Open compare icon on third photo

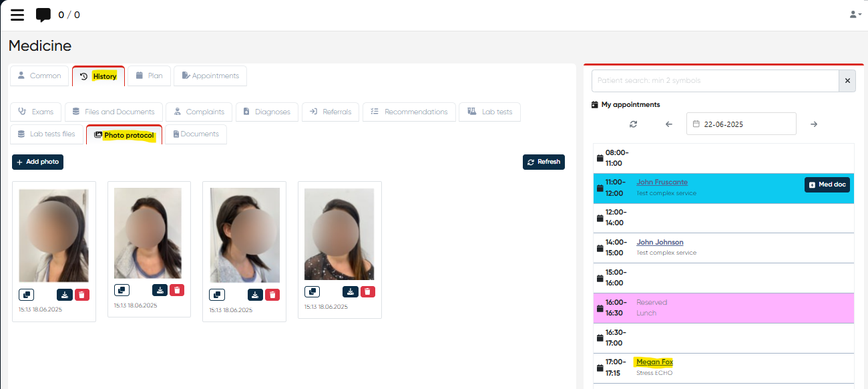217,295
